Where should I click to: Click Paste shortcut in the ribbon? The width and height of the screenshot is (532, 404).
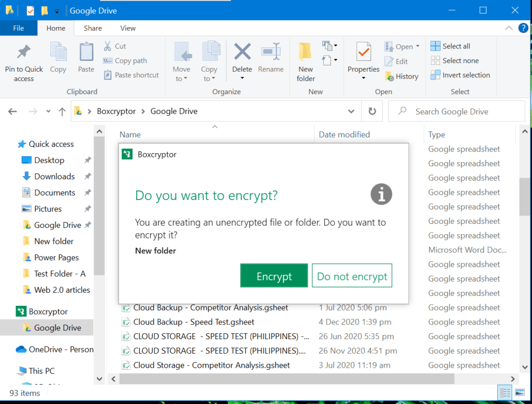(131, 75)
